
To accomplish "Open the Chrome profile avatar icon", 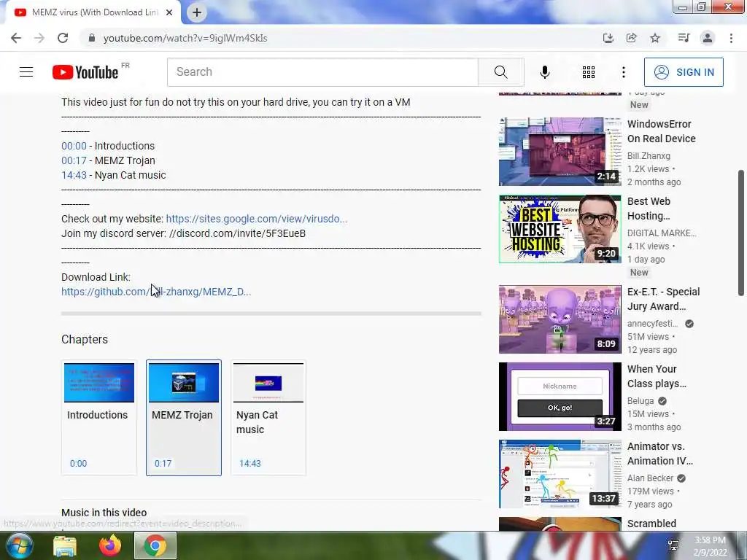I will (x=708, y=38).
